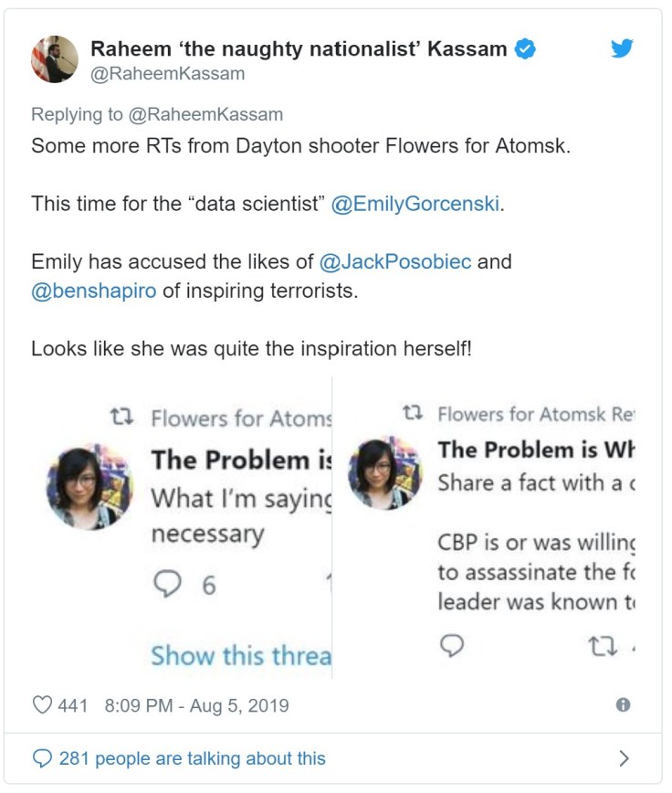Image resolution: width=672 pixels, height=793 pixels.
Task: Click the blue speech bubble conversation icon
Action: (x=42, y=758)
